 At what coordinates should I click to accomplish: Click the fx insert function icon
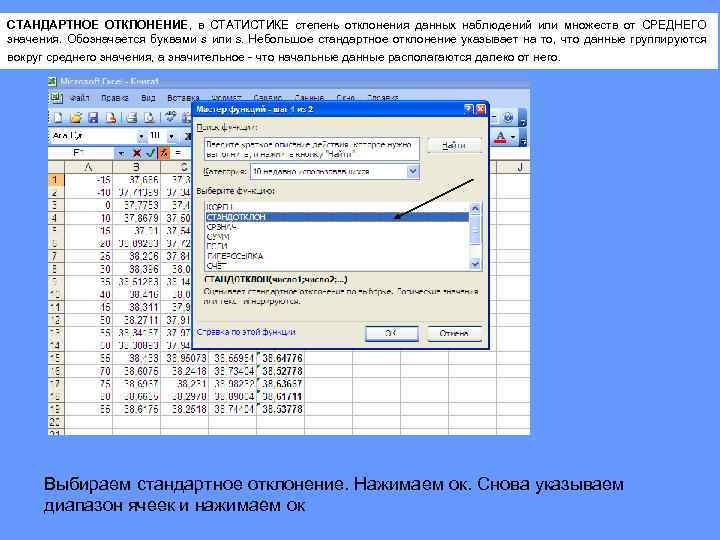tap(164, 153)
